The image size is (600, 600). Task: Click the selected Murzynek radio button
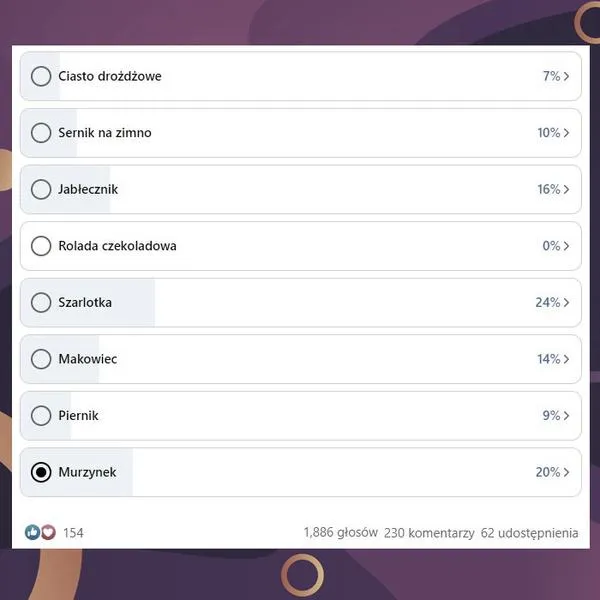coord(41,472)
